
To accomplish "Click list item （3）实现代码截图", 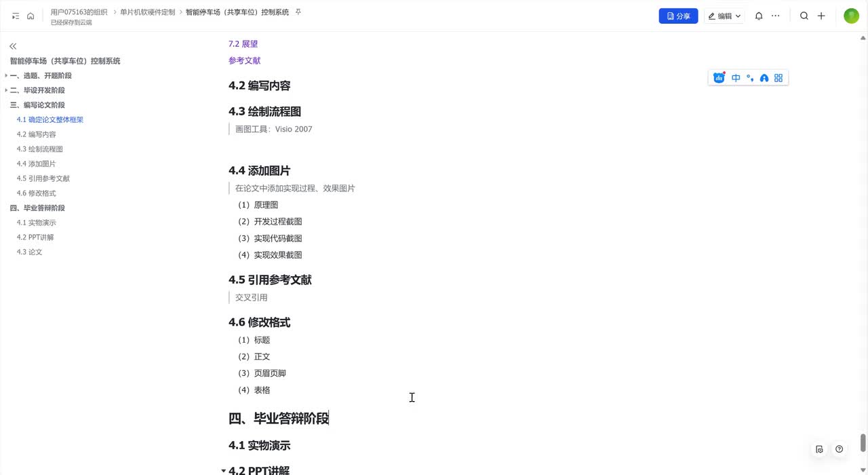I will pos(269,239).
